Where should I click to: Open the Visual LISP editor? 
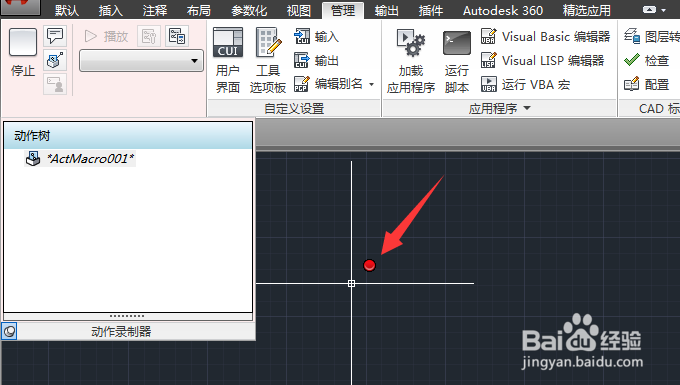542,61
